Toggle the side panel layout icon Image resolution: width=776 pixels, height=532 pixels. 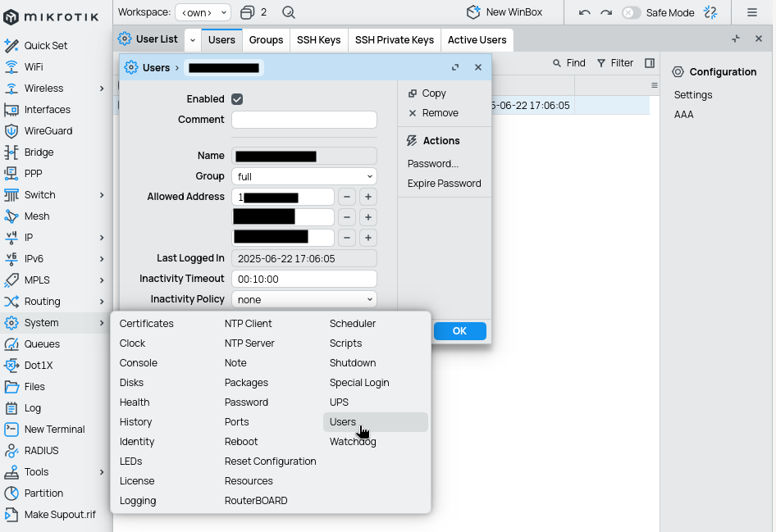pos(650,63)
